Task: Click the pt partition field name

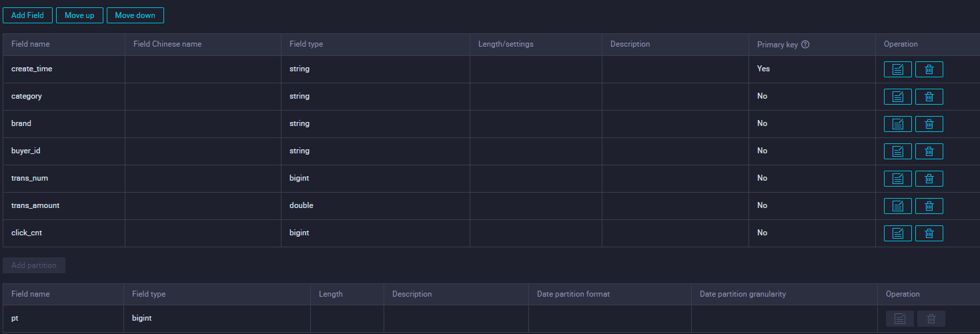Action: pos(15,318)
